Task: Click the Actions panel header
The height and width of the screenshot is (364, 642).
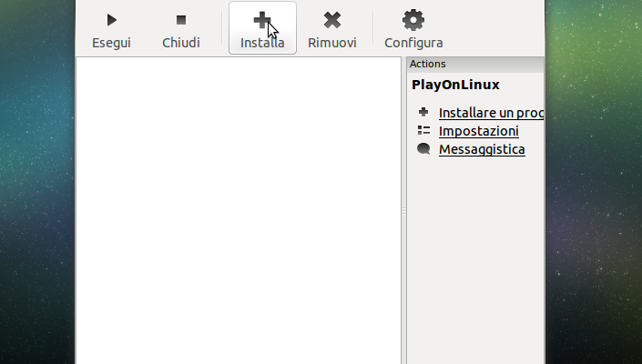Action: [474, 64]
